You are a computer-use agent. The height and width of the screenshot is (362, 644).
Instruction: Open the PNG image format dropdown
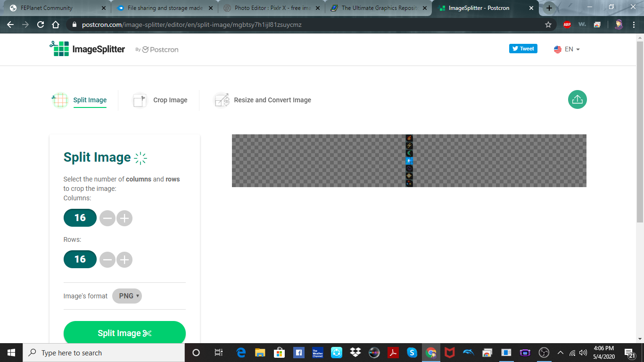(x=127, y=296)
